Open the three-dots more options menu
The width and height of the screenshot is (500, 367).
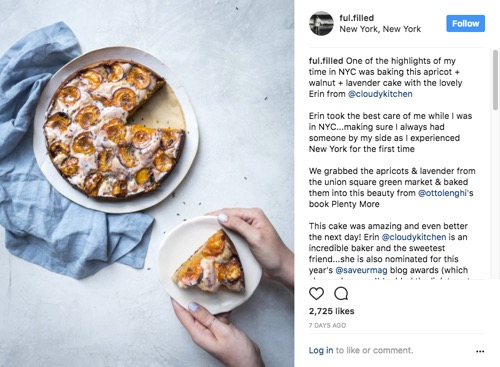480,351
